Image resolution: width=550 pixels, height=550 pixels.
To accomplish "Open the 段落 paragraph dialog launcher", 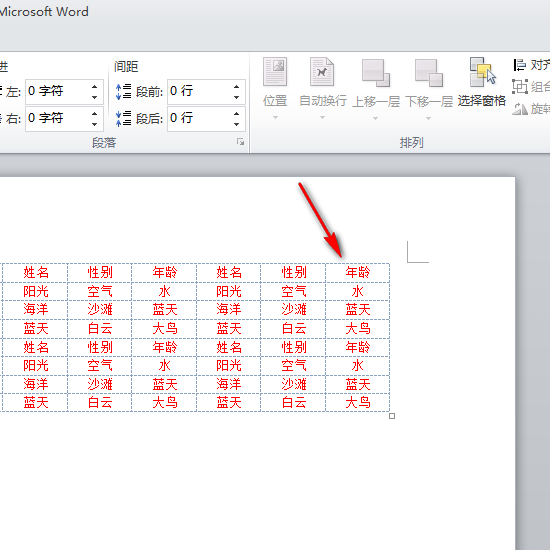I will (x=240, y=142).
